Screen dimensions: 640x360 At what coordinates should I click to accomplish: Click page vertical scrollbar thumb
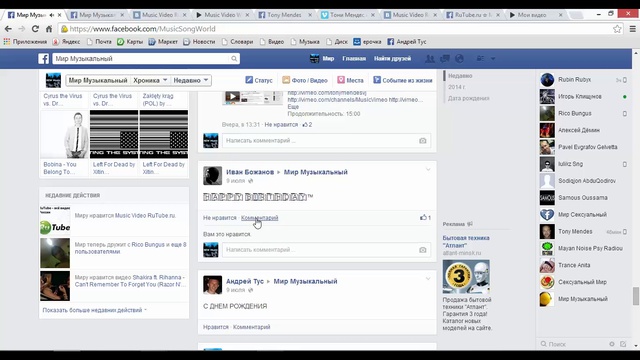click(636, 296)
